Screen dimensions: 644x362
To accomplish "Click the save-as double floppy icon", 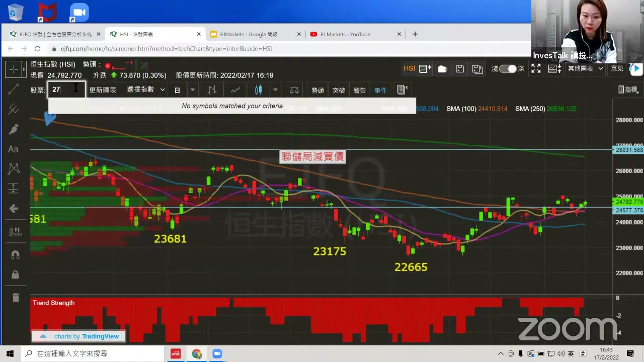I will coord(477,69).
